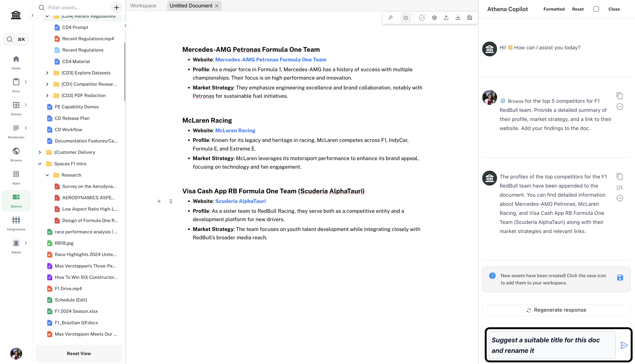
Task: Click Regenerate response button
Action: (x=556, y=310)
